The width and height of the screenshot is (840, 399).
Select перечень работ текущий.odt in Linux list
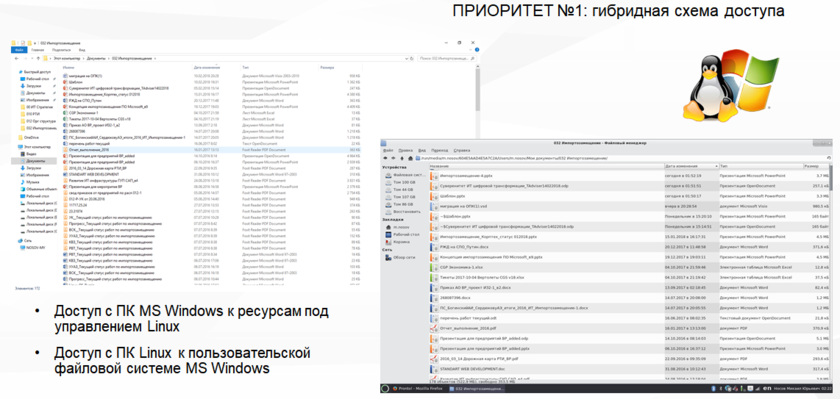coord(468,318)
